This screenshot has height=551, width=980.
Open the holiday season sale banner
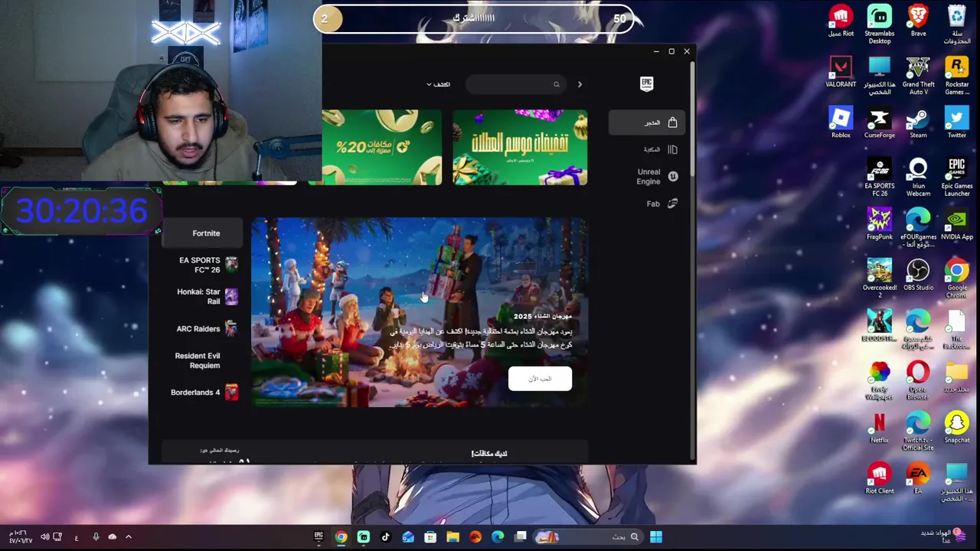pos(520,147)
